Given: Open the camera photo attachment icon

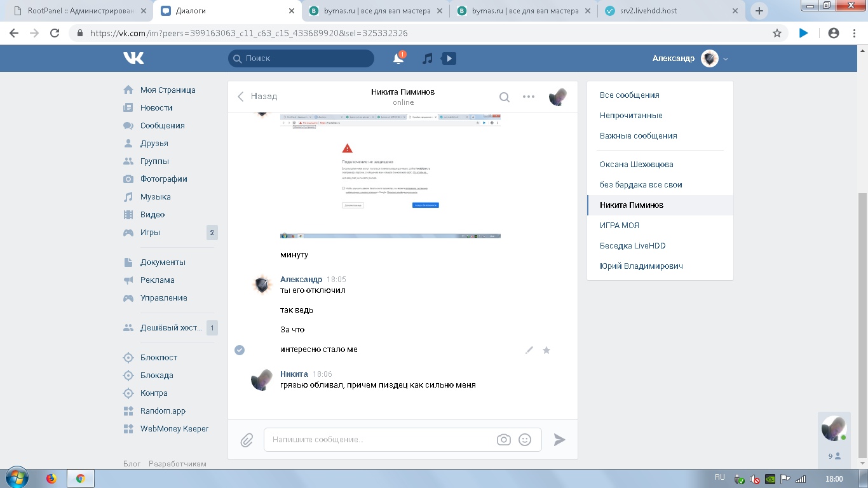Looking at the screenshot, I should [504, 440].
